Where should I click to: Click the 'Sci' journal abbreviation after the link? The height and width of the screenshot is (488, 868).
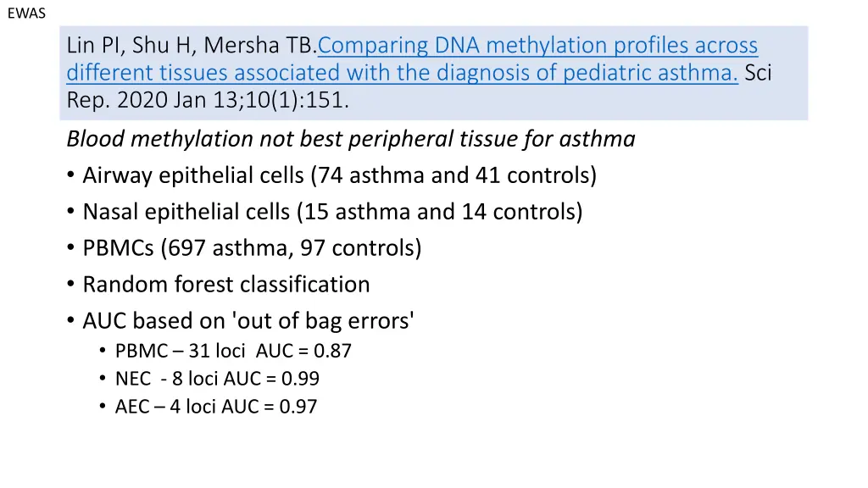pyautogui.click(x=758, y=73)
